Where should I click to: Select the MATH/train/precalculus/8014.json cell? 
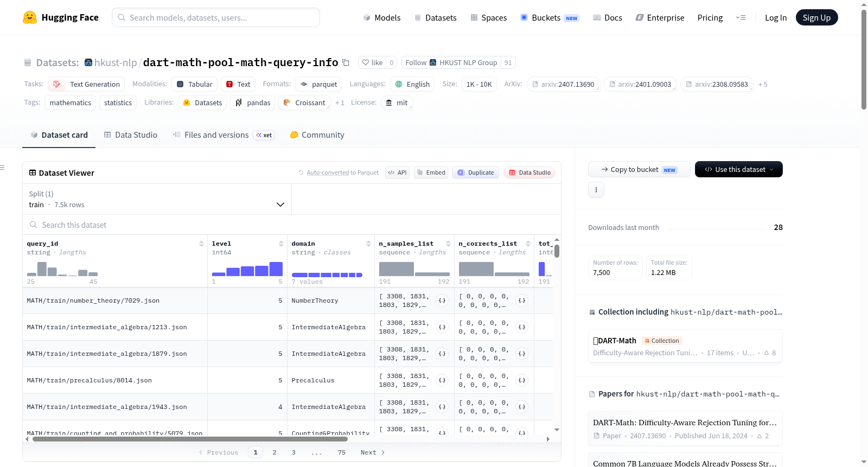(x=115, y=380)
